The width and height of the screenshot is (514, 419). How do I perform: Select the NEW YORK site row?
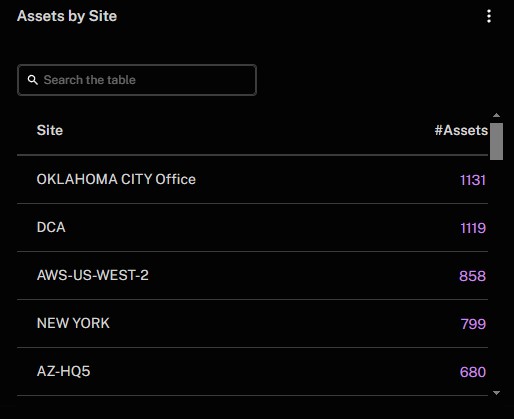pyautogui.click(x=252, y=323)
